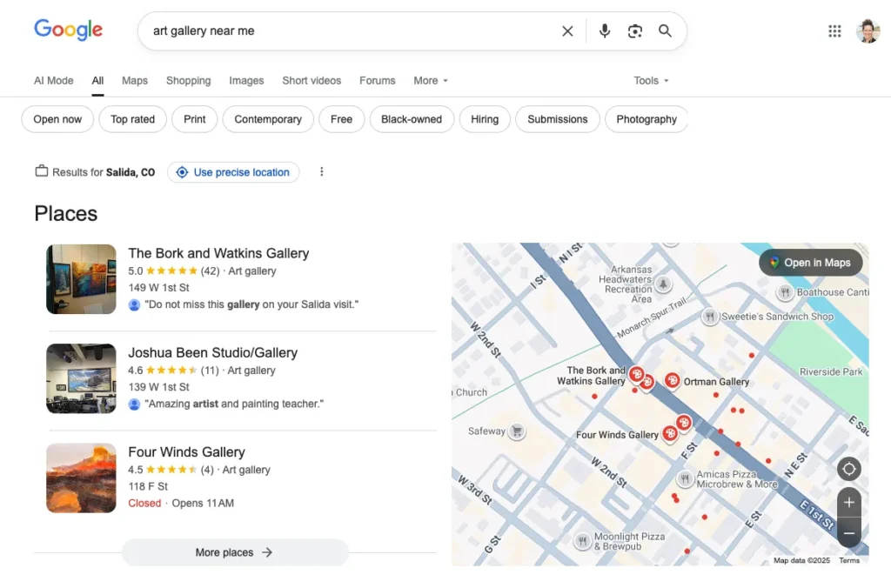Toggle the Black-owned filter chip

(412, 119)
